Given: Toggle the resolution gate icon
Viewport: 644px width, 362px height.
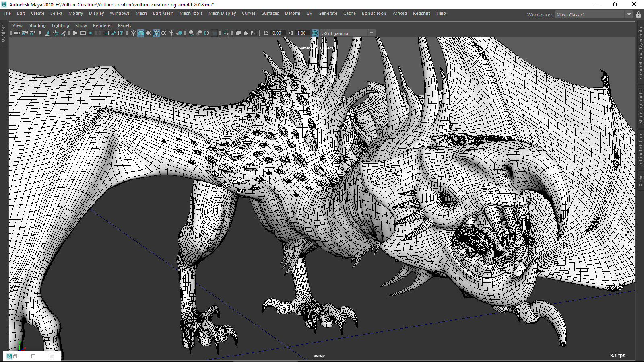Looking at the screenshot, I should pos(90,33).
